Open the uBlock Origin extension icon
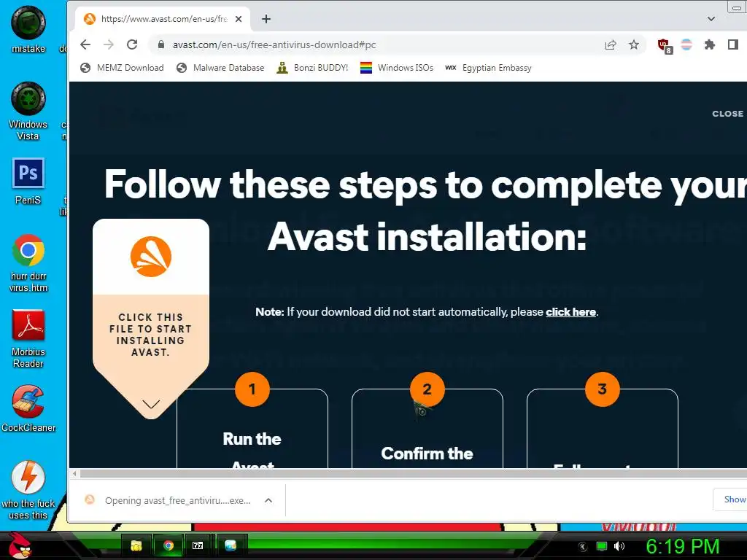Image resolution: width=747 pixels, height=560 pixels. pos(664,46)
